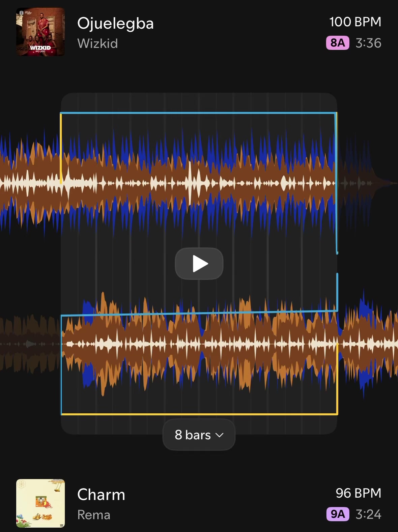Select the 9A key badge
Screen dimensions: 398x532
pyautogui.click(x=338, y=514)
